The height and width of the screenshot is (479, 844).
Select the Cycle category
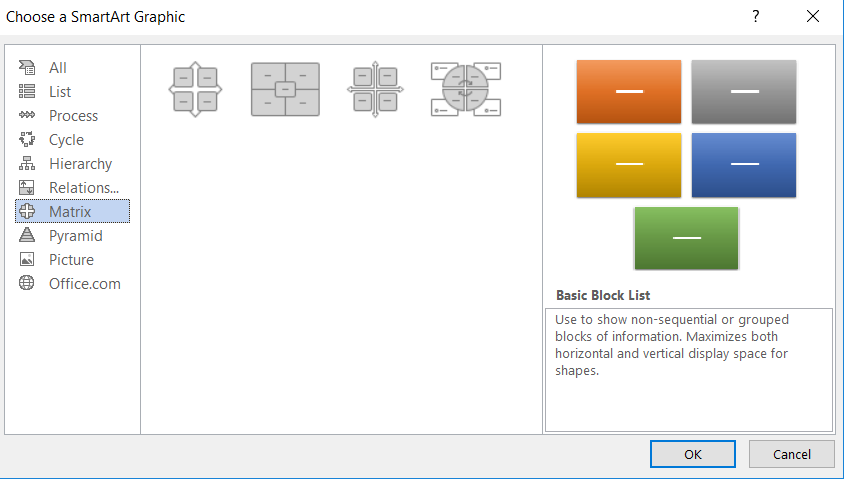(x=66, y=140)
